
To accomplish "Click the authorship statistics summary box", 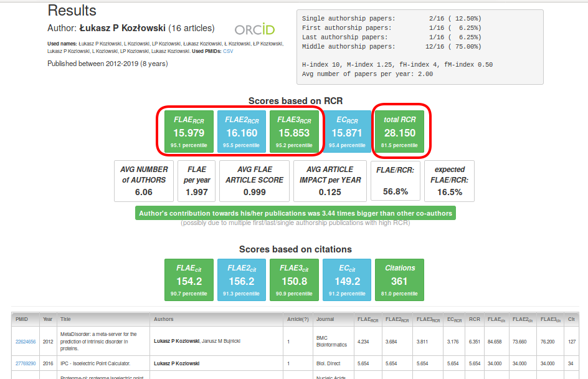I will coord(420,47).
